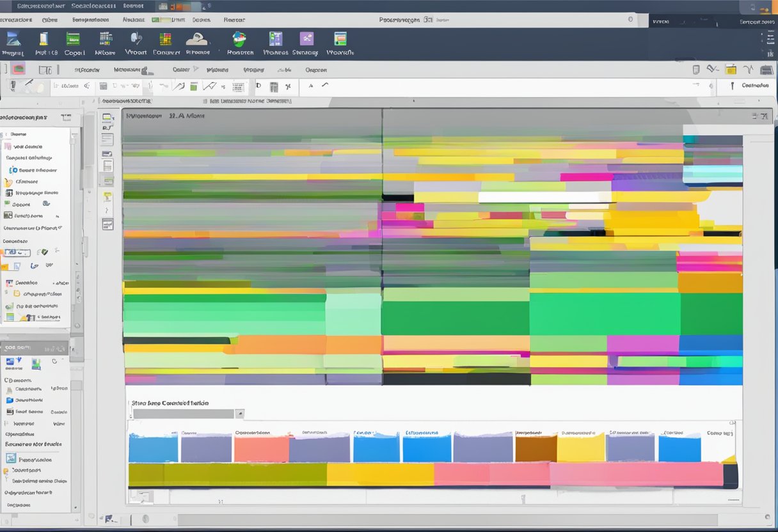The height and width of the screenshot is (532, 778).
Task: Open the second menu in the menu bar
Action: pos(49,20)
